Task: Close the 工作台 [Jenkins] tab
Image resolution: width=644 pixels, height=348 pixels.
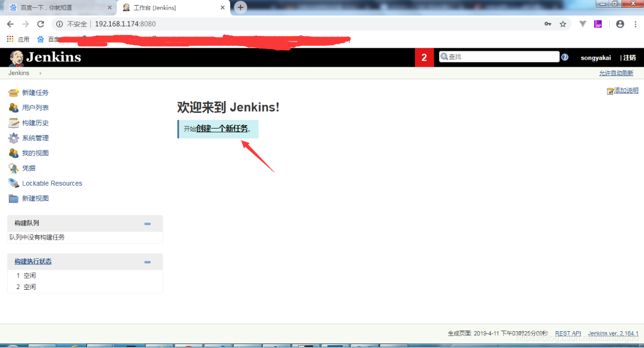Action: 222,8
